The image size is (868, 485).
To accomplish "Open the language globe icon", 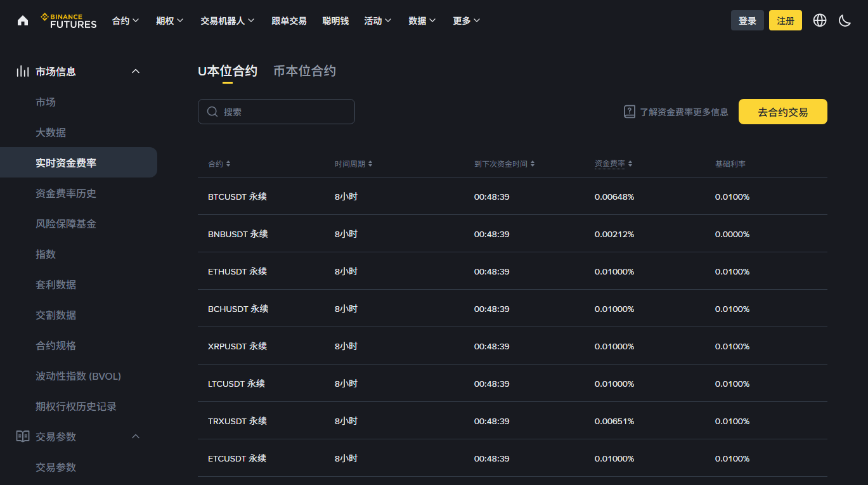I will (x=820, y=20).
